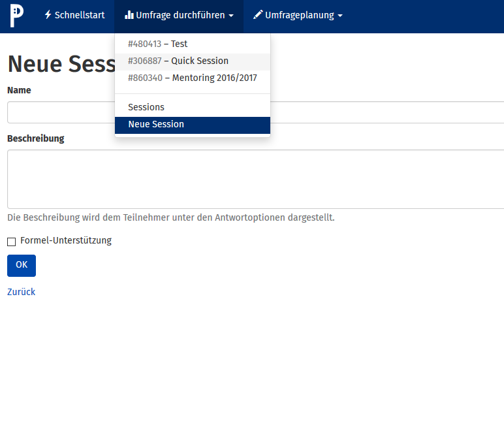The width and height of the screenshot is (504, 427).
Task: Go to Sessions in the dropdown
Action: pyautogui.click(x=146, y=107)
